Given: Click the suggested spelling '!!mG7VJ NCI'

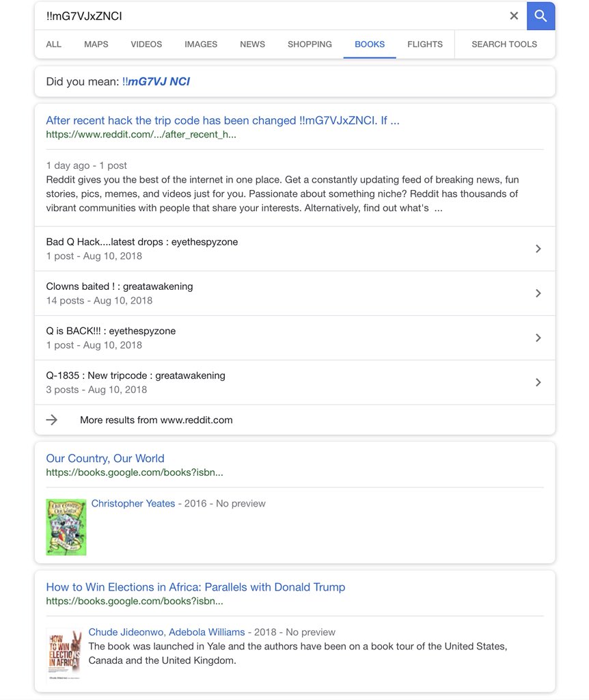Looking at the screenshot, I should (156, 82).
